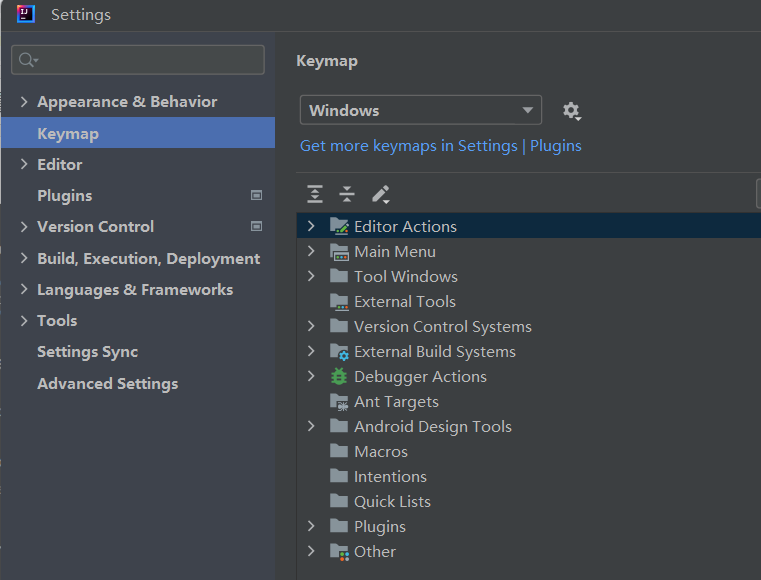Click the search magnifier icon in settings search
The image size is (761, 580).
[x=27, y=60]
